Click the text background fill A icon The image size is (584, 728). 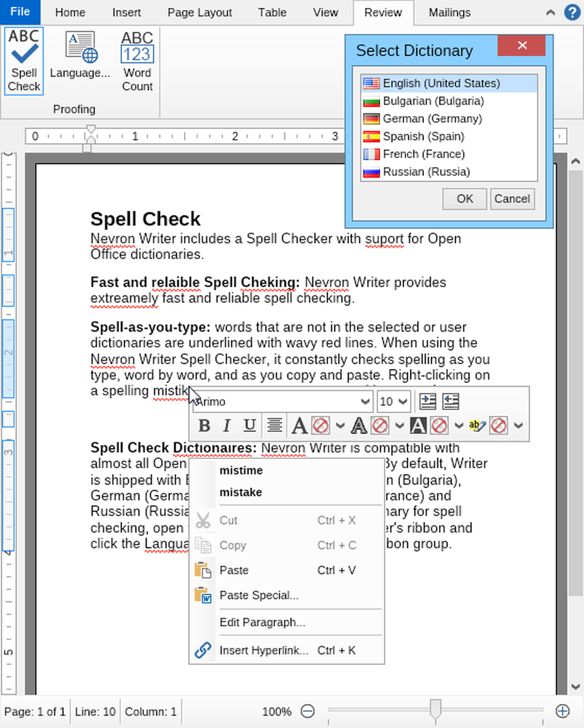coord(418,426)
